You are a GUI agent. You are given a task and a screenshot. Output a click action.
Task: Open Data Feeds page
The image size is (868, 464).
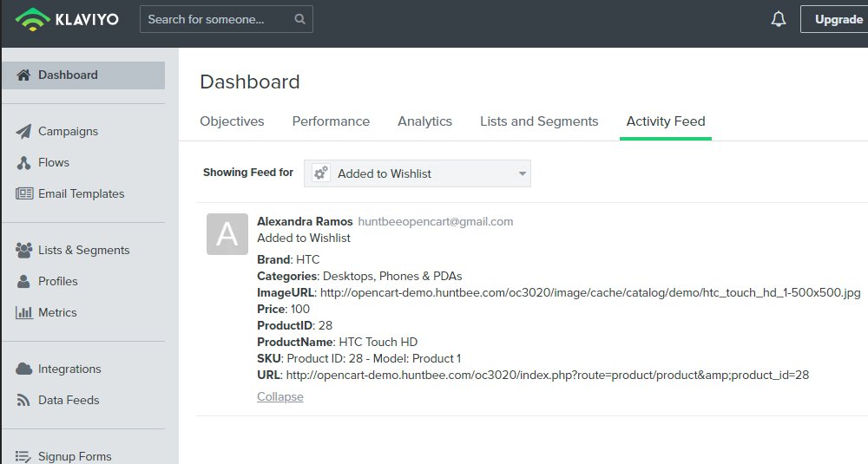pos(69,400)
